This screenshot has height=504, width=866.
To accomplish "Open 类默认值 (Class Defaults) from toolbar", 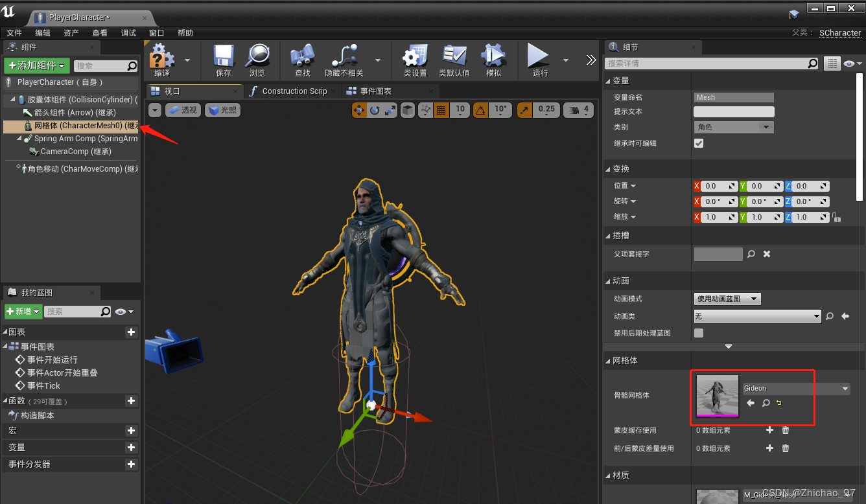I will click(x=454, y=56).
